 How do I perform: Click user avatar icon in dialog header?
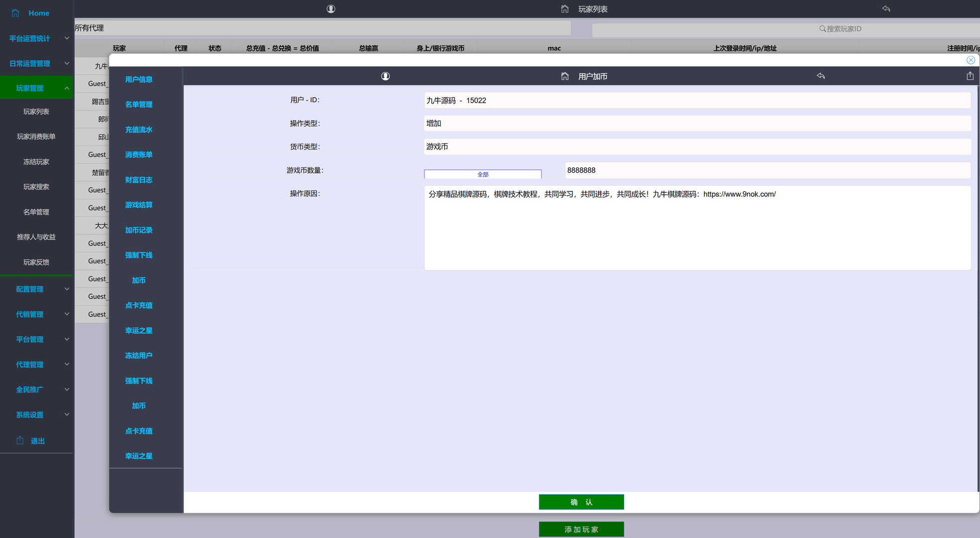click(385, 76)
